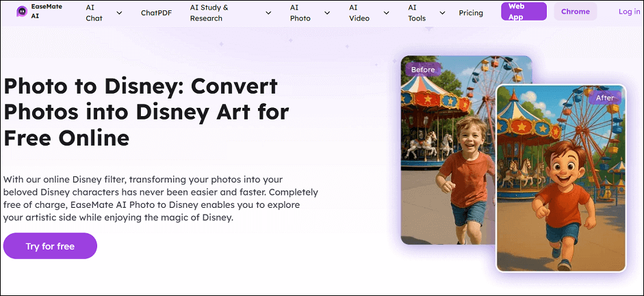Visit the Pricing page
Viewport: 644px width, 296px height.
pos(471,13)
